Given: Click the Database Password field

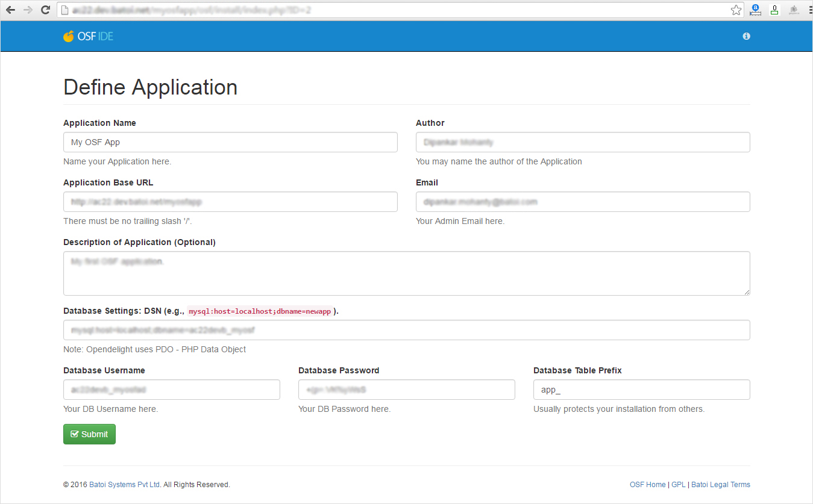Looking at the screenshot, I should pyautogui.click(x=407, y=390).
